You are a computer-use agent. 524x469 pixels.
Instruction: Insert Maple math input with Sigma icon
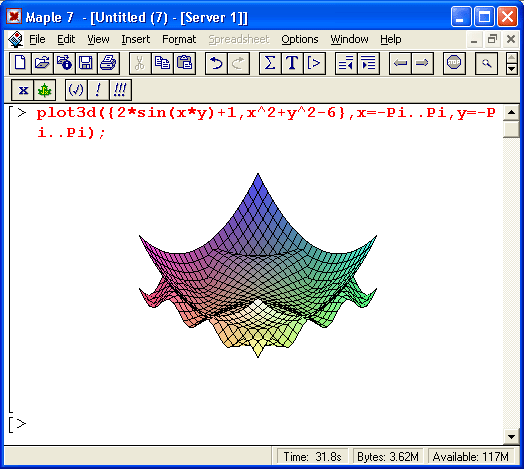click(x=270, y=63)
